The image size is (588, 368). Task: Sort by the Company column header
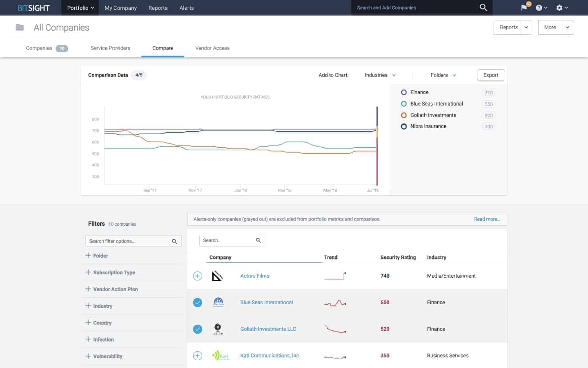[x=220, y=258]
